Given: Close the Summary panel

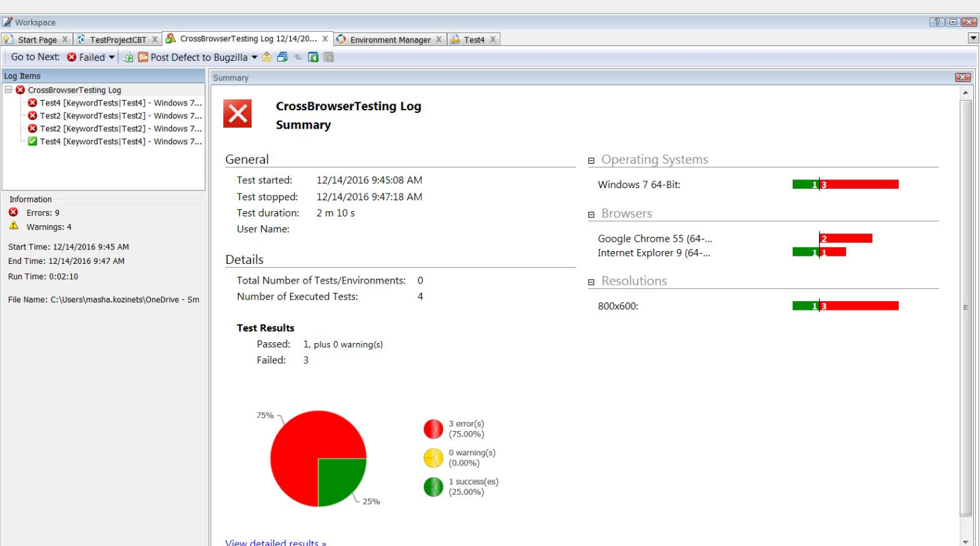Looking at the screenshot, I should [x=962, y=78].
